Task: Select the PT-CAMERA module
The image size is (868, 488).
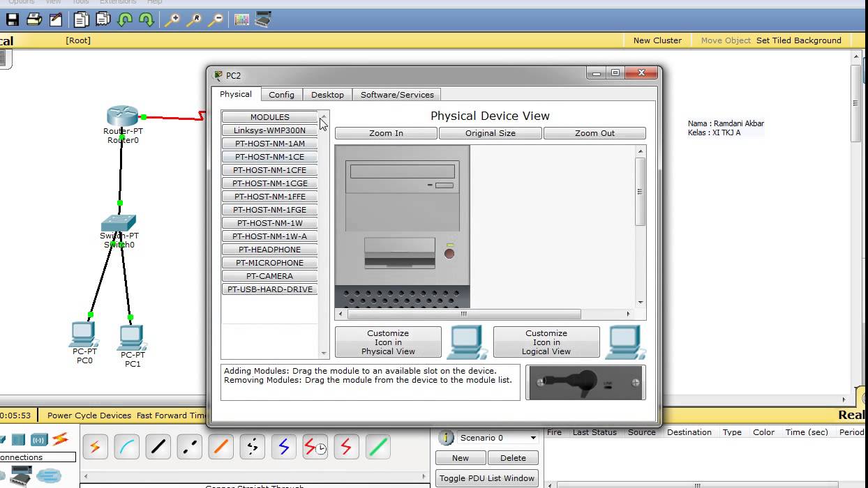Action: [270, 276]
